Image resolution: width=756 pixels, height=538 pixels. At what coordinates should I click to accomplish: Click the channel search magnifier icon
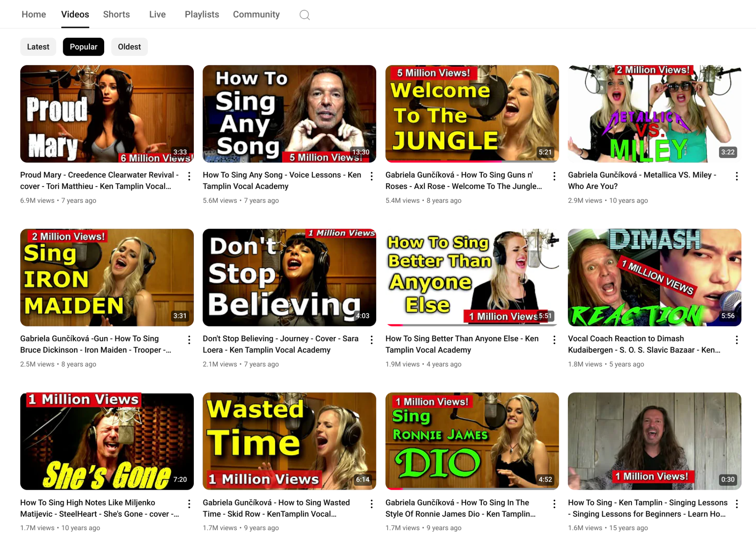[x=304, y=15]
